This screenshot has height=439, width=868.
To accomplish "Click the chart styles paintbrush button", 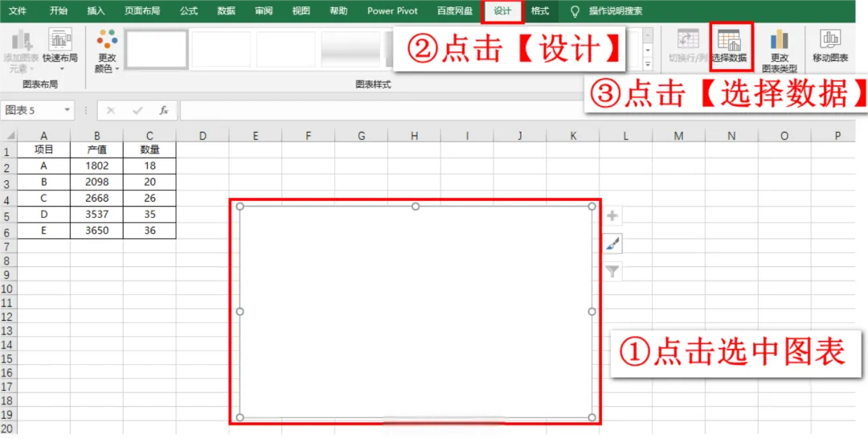I will point(612,244).
